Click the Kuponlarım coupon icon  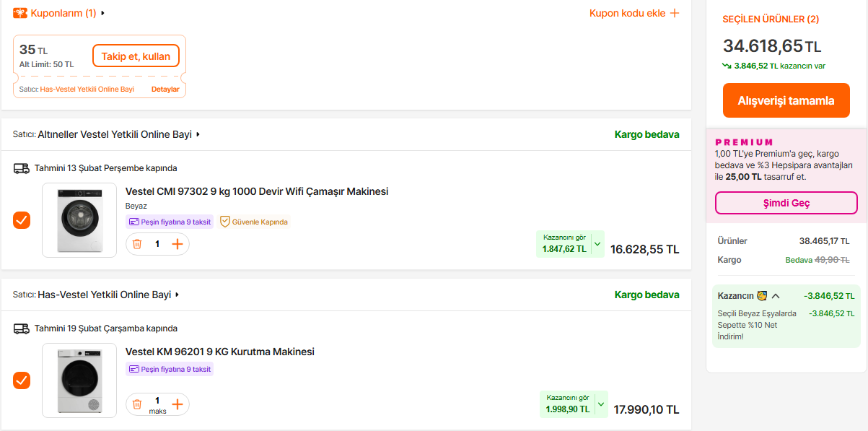coord(20,13)
